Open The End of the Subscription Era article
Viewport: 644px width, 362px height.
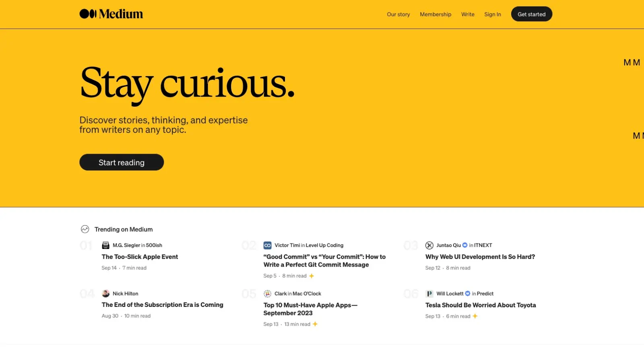(x=162, y=305)
